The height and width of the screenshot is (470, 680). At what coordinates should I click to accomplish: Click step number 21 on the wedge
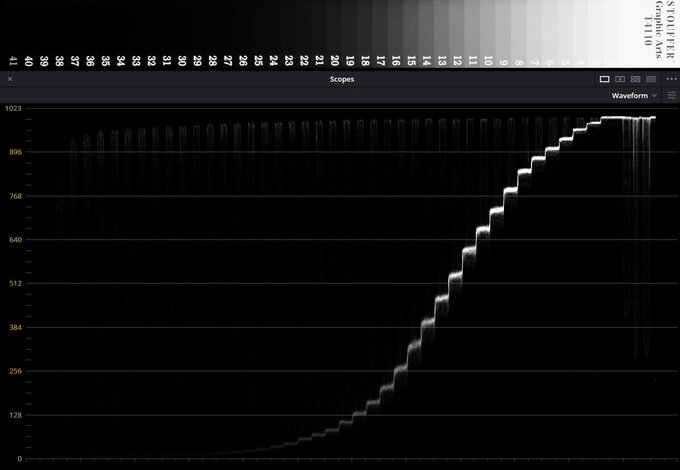[x=319, y=61]
